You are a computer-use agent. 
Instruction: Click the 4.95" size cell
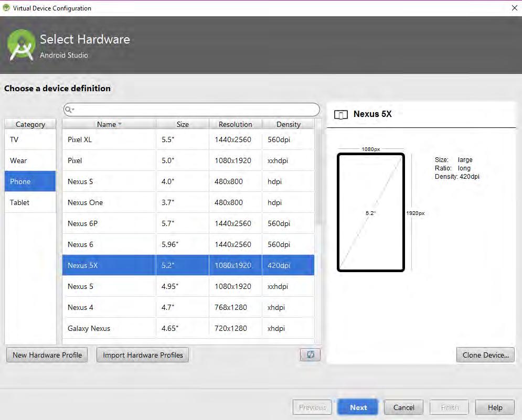183,286
